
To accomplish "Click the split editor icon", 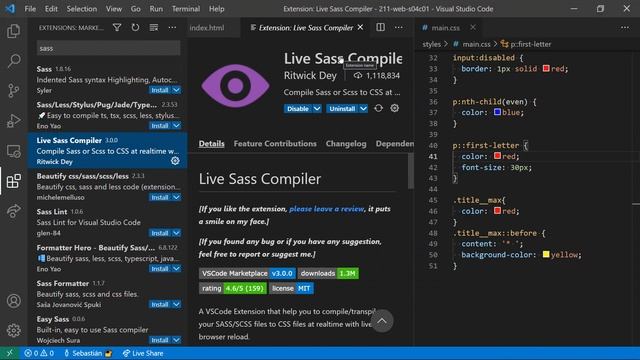I will coord(380,27).
